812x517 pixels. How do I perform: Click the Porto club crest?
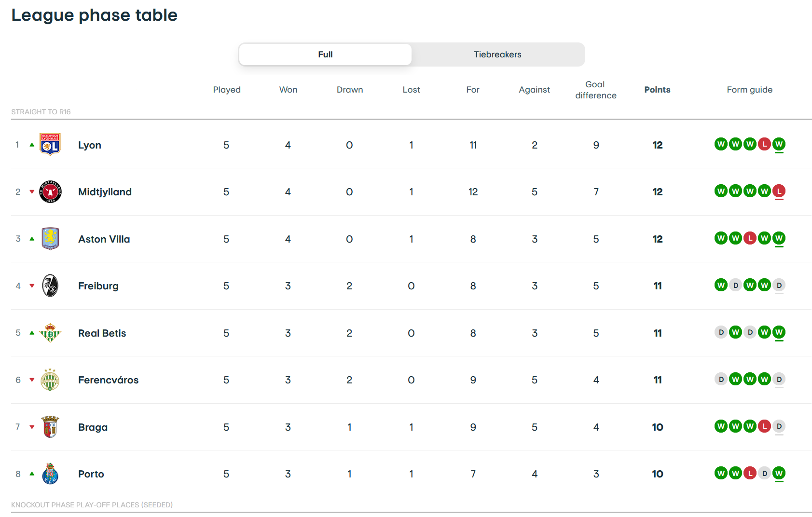(x=50, y=474)
